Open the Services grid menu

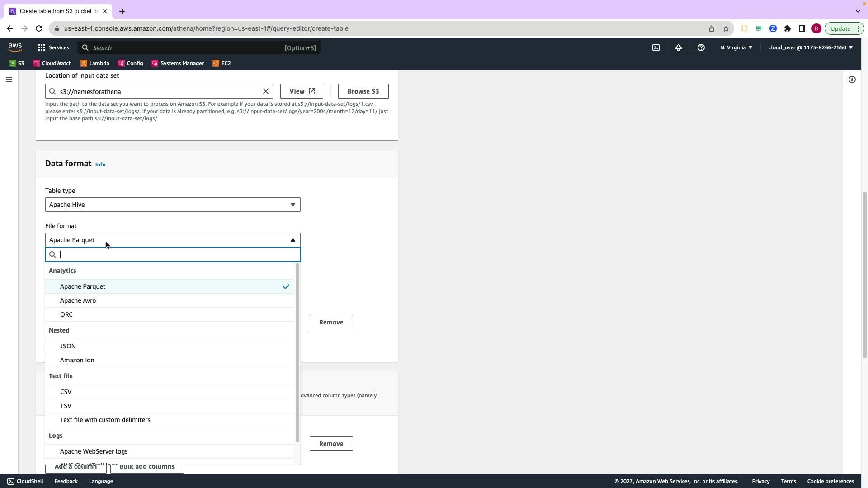click(53, 47)
